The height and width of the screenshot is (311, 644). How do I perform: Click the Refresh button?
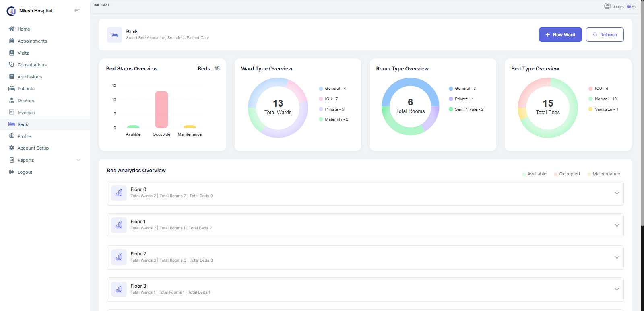click(x=605, y=35)
